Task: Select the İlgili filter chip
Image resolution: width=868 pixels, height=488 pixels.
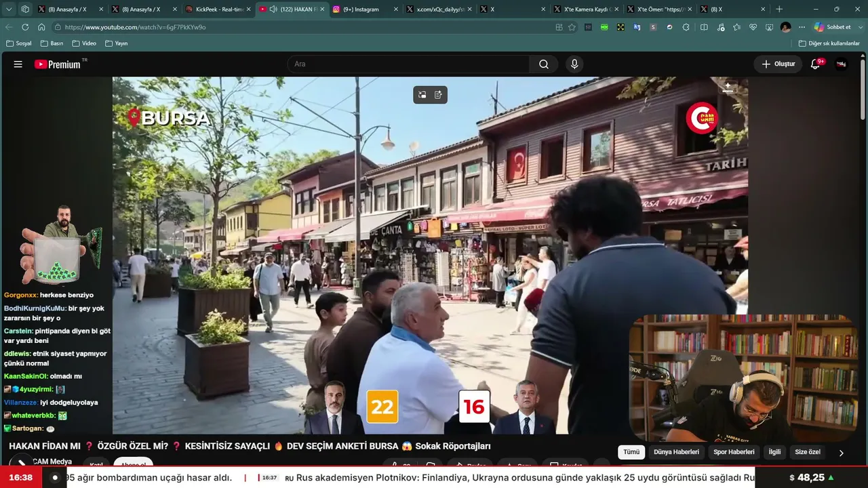Action: (774, 452)
